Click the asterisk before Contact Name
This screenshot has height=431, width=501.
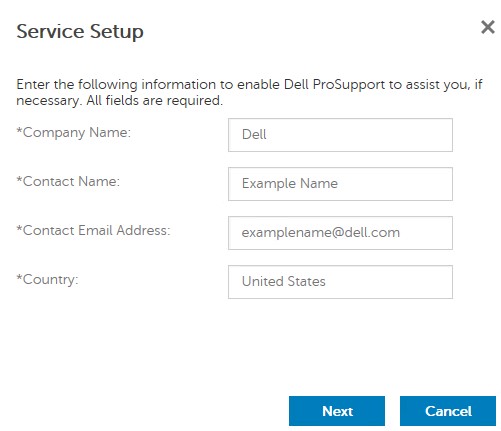pos(19,179)
